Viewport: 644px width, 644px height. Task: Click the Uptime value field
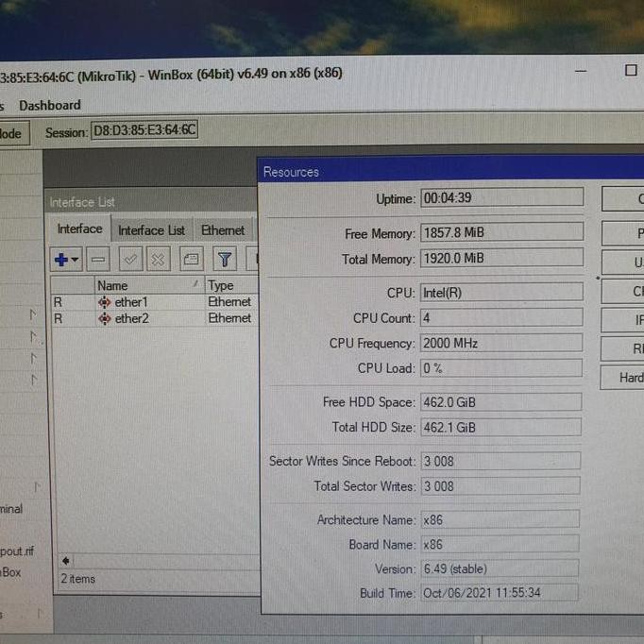501,197
